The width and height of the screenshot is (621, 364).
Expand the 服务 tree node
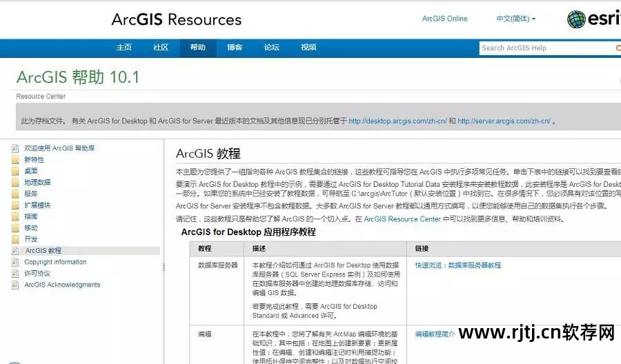click(x=31, y=194)
